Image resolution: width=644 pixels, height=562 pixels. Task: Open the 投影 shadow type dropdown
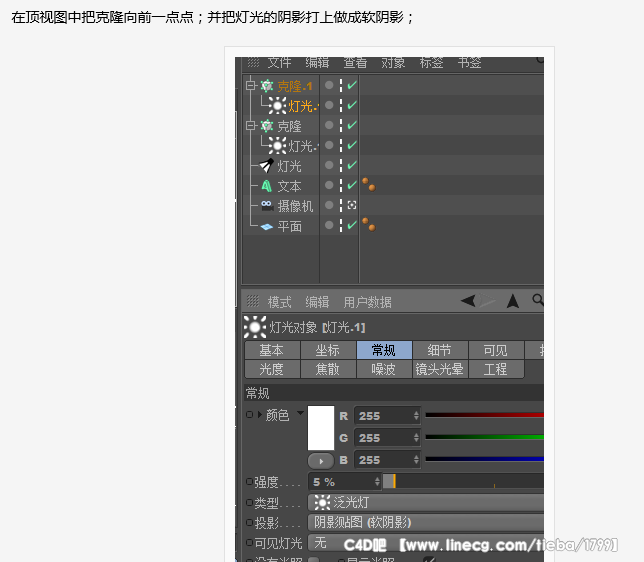pyautogui.click(x=426, y=522)
